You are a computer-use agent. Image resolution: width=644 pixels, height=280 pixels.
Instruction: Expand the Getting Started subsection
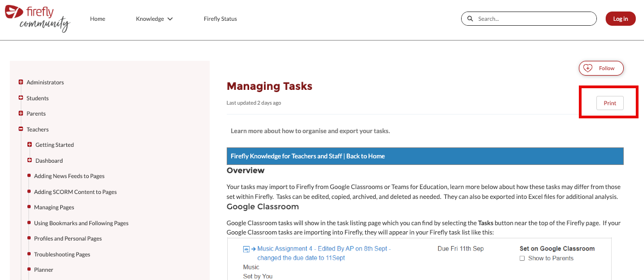pos(30,145)
